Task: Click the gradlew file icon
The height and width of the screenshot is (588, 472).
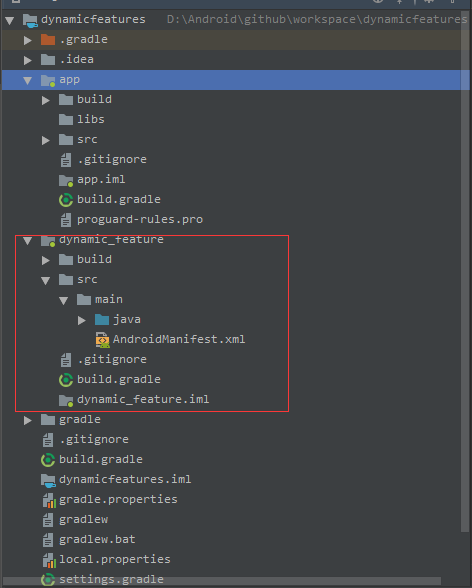Action: pyautogui.click(x=48, y=520)
